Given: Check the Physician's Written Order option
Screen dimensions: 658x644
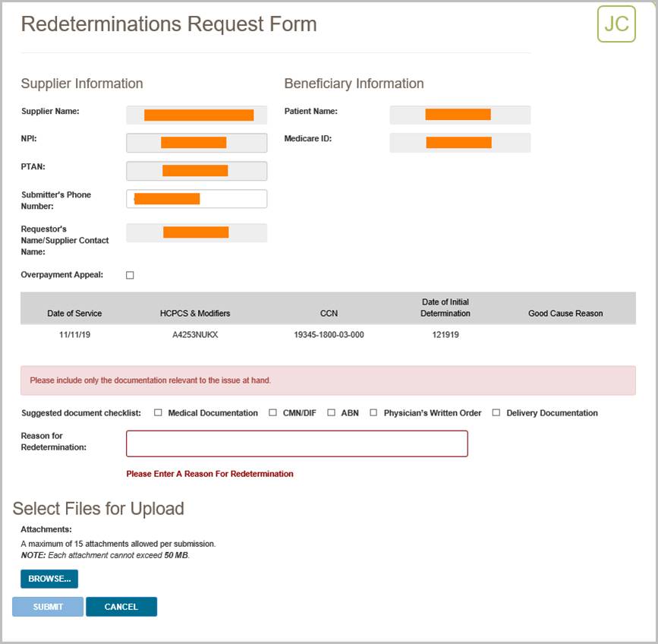Looking at the screenshot, I should click(373, 412).
